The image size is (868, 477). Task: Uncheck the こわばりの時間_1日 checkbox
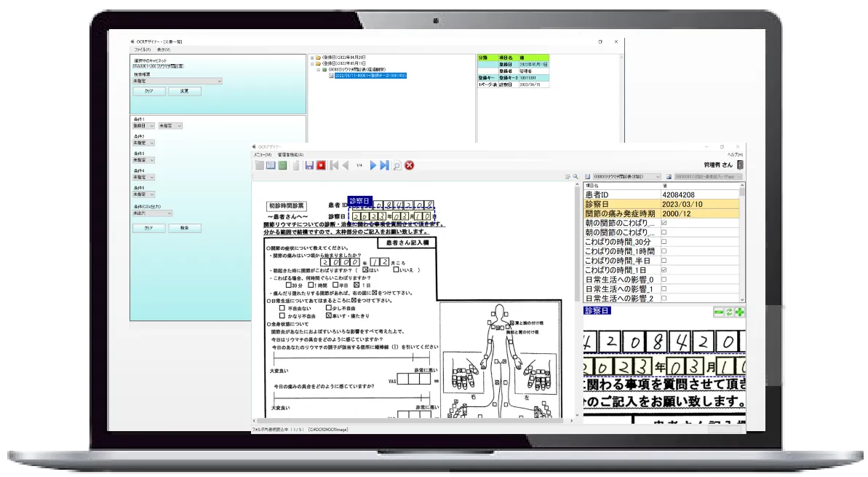[664, 270]
